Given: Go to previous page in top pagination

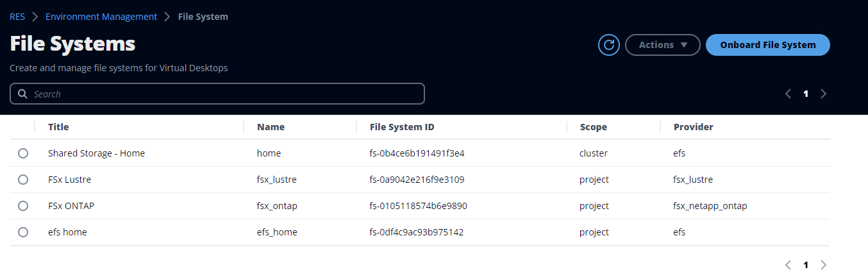Looking at the screenshot, I should click(788, 94).
